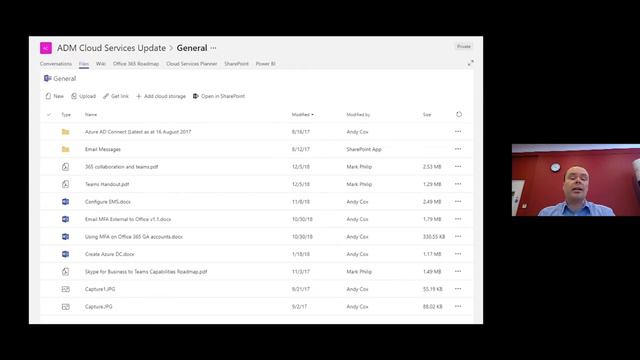This screenshot has height=360, width=640.
Task: Open file 365 collaboration and teams.pdf
Action: pos(122,167)
